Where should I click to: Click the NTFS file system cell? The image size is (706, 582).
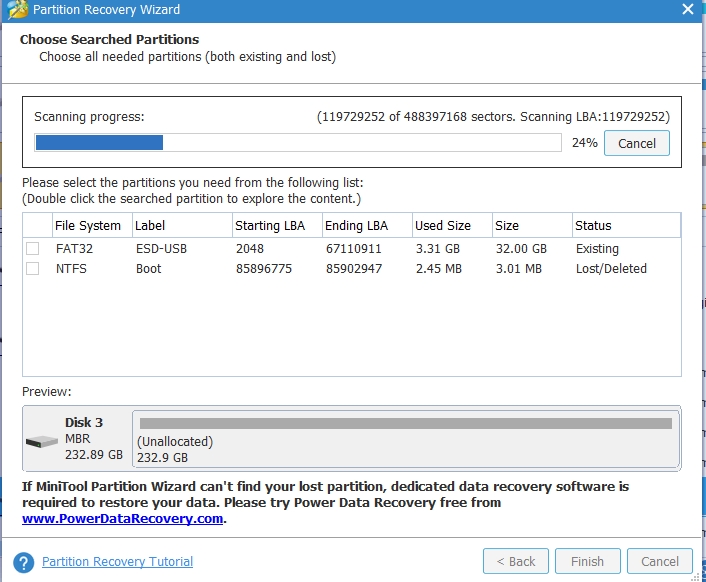[71, 268]
